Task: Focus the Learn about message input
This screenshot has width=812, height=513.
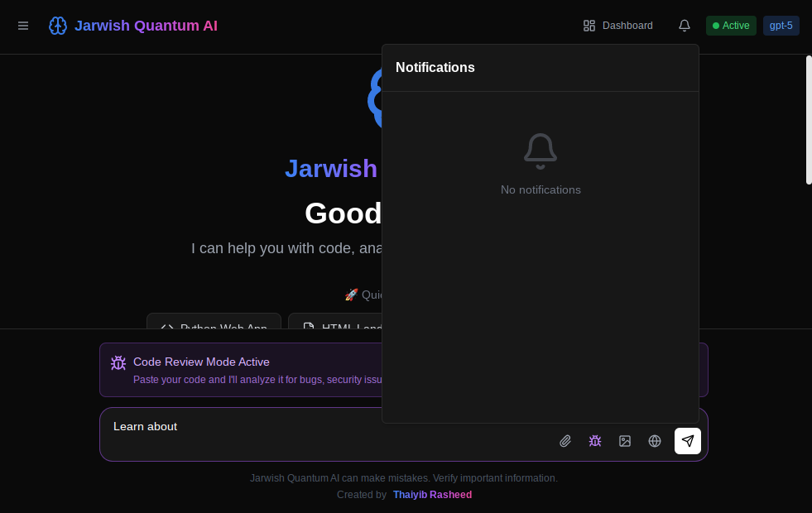Action: [x=248, y=426]
